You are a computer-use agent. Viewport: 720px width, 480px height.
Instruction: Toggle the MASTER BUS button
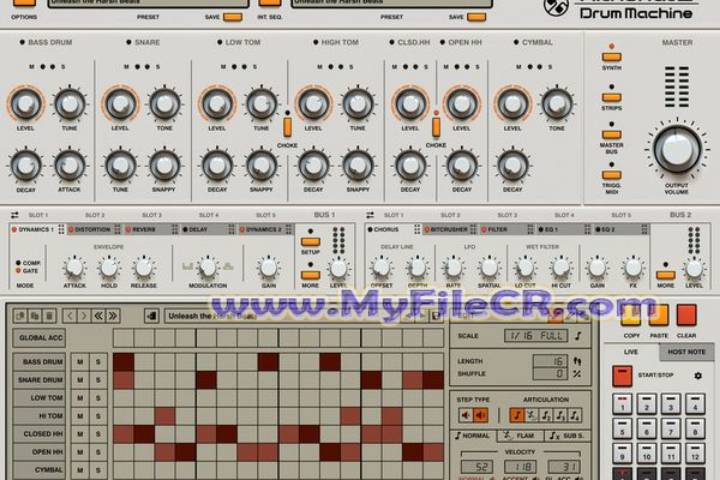click(612, 135)
